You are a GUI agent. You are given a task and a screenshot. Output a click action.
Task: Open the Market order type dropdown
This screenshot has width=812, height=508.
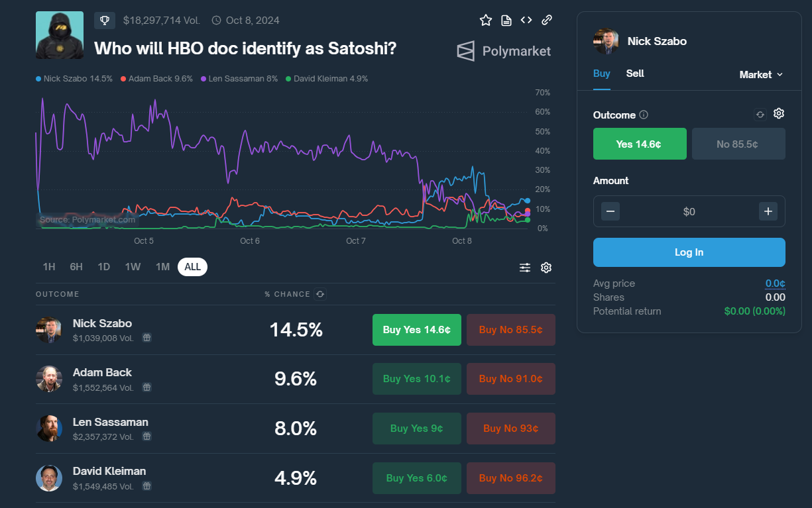tap(761, 75)
